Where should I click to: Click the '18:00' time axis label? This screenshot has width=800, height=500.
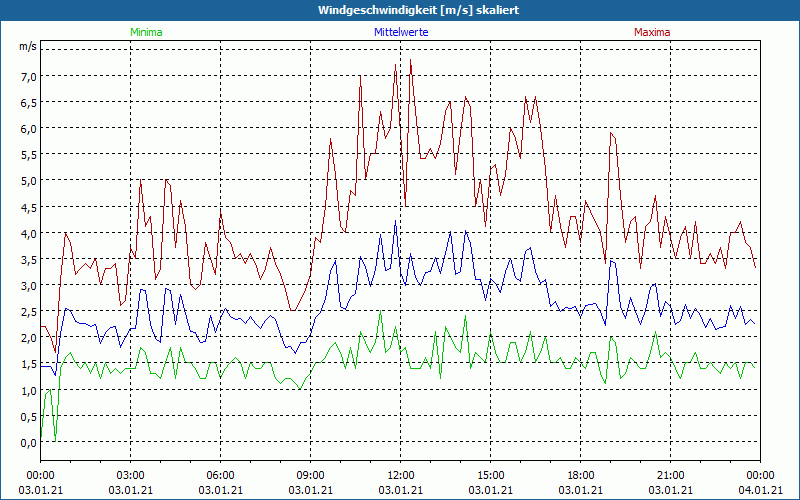coord(581,476)
